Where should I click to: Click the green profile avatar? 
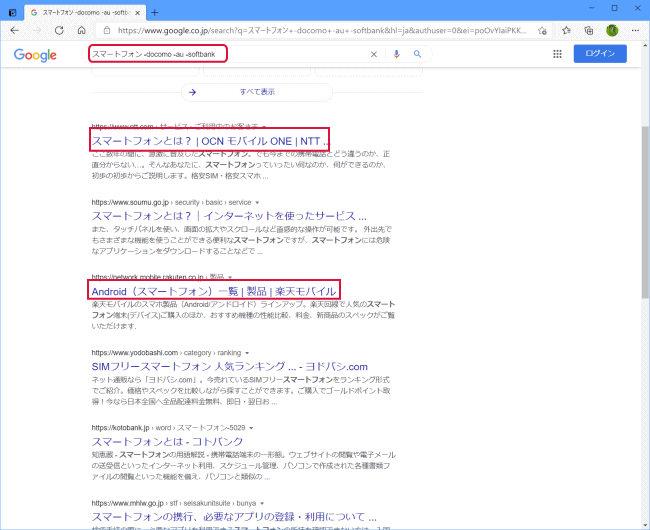coord(612,30)
